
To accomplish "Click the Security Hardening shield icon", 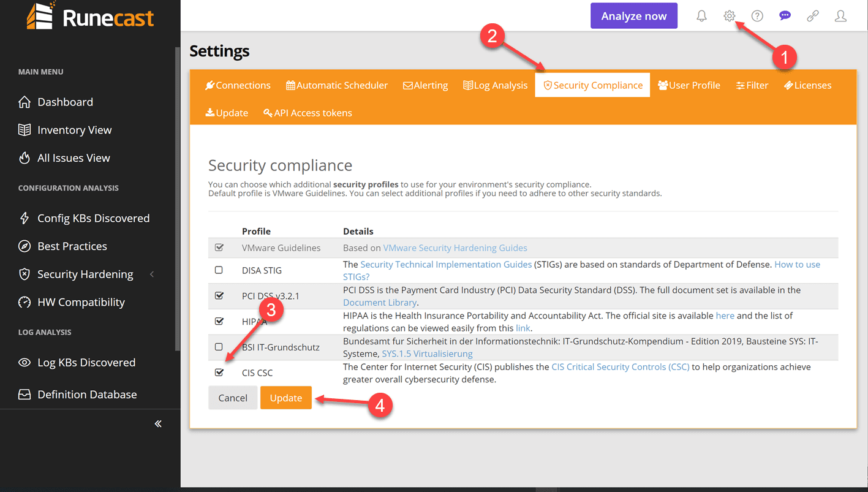I will coord(25,274).
